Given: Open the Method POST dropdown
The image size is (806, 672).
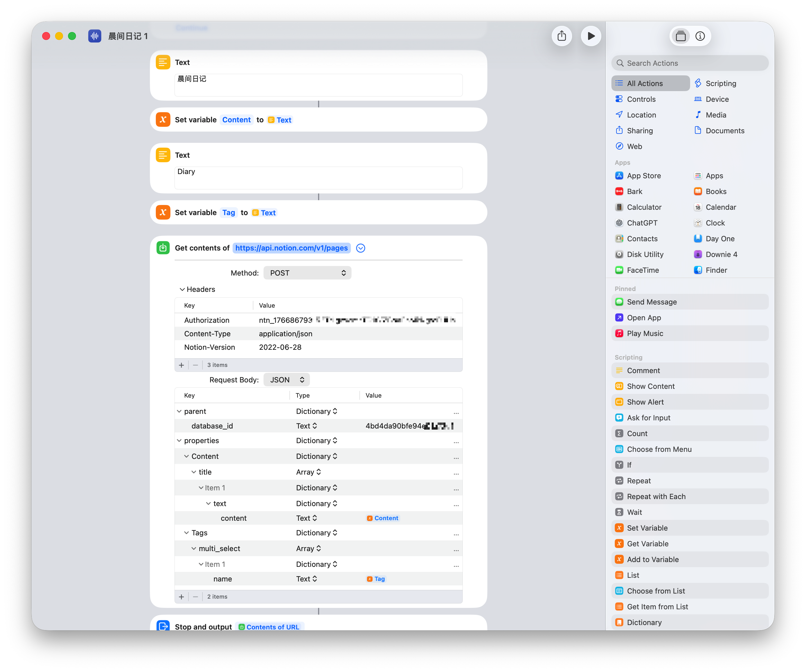Looking at the screenshot, I should [307, 273].
